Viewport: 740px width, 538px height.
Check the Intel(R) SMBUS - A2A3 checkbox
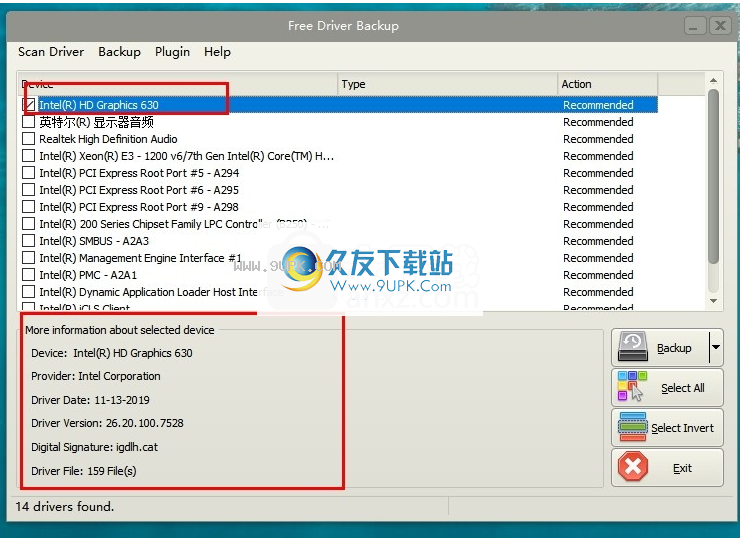pos(29,241)
